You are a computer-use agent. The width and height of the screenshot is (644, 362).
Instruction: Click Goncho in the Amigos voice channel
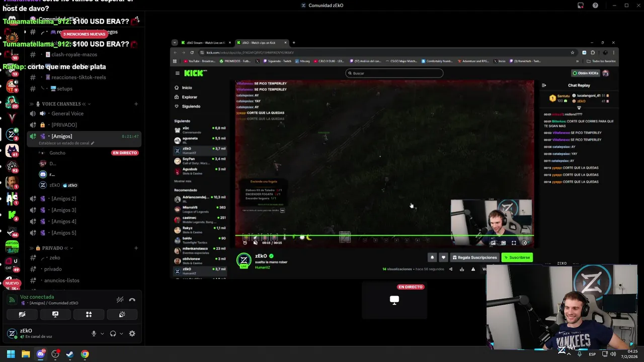[57, 153]
